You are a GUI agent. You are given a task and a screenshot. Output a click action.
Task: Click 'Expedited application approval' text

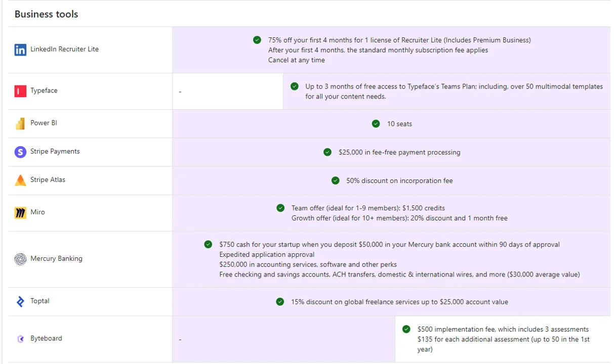[x=267, y=254]
